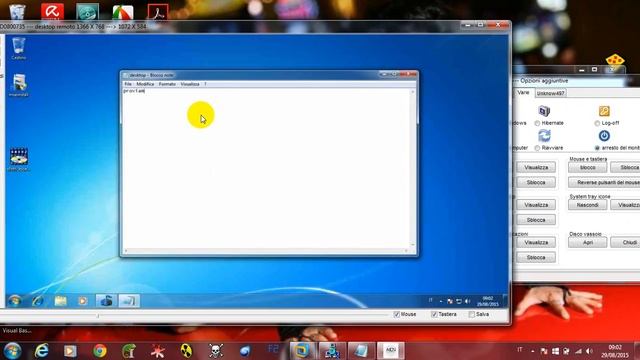Click the Notepad vertical scrollbar
The image size is (640, 360).
click(413, 168)
